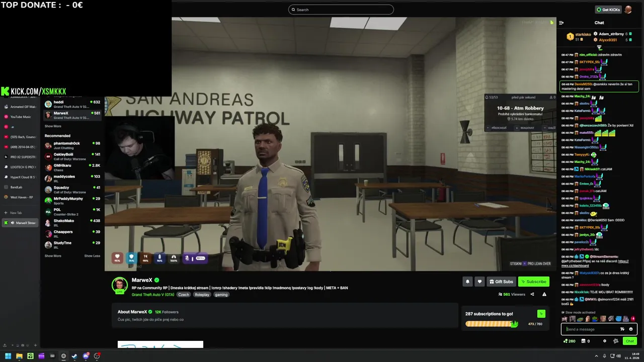Switch to the LOGITECH G PRO X browser tab
The image size is (644, 362).
click(20, 167)
